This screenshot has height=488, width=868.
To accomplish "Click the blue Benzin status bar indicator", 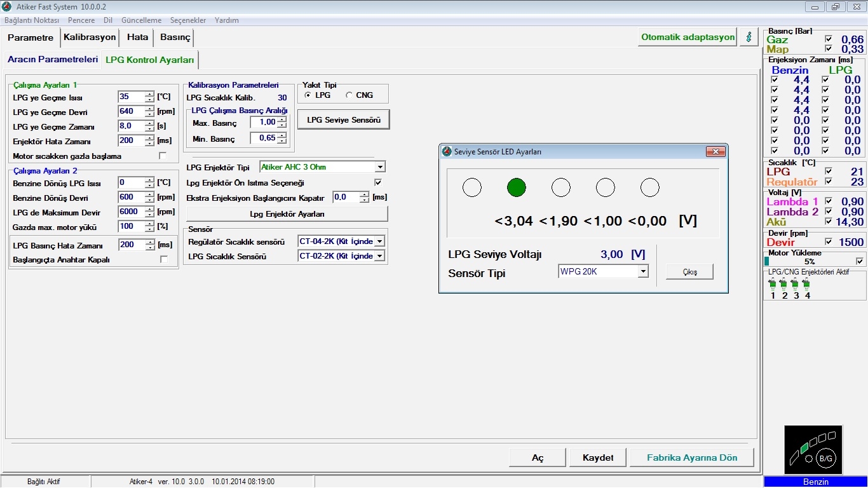I will coord(815,482).
